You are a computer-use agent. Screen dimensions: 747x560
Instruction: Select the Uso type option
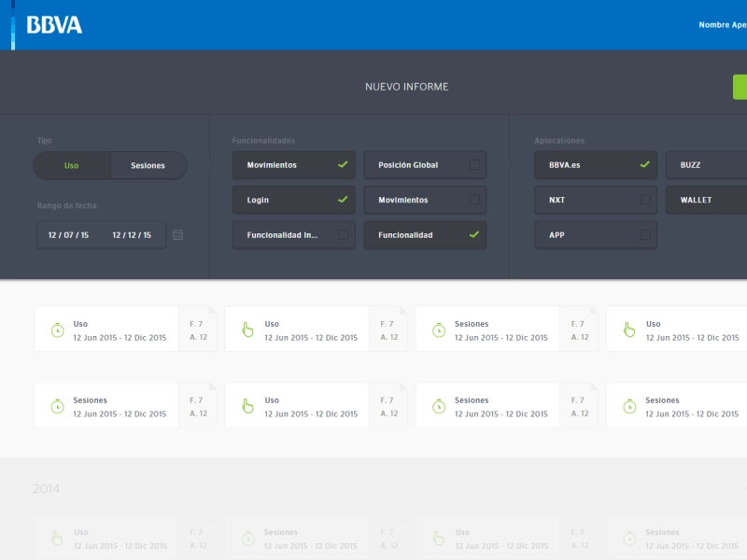pyautogui.click(x=72, y=166)
